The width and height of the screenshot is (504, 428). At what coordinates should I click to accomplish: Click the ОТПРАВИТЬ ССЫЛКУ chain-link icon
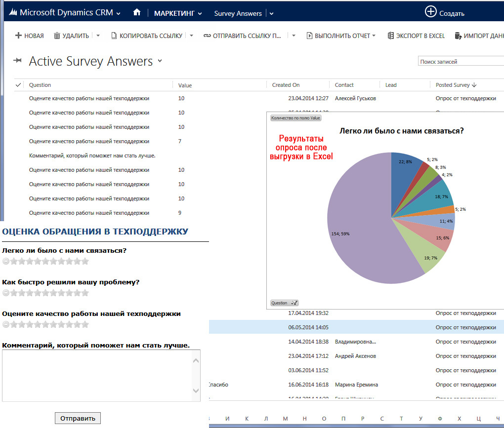pyautogui.click(x=208, y=36)
